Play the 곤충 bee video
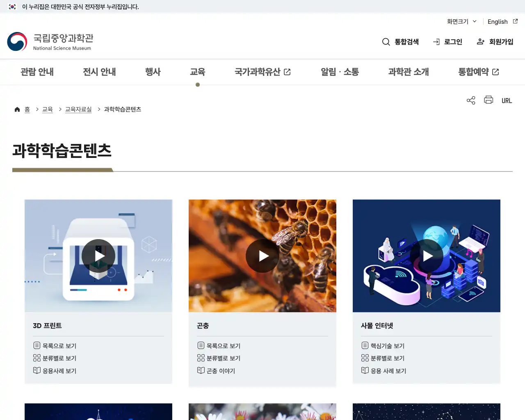Image resolution: width=525 pixels, height=420 pixels. [262, 256]
